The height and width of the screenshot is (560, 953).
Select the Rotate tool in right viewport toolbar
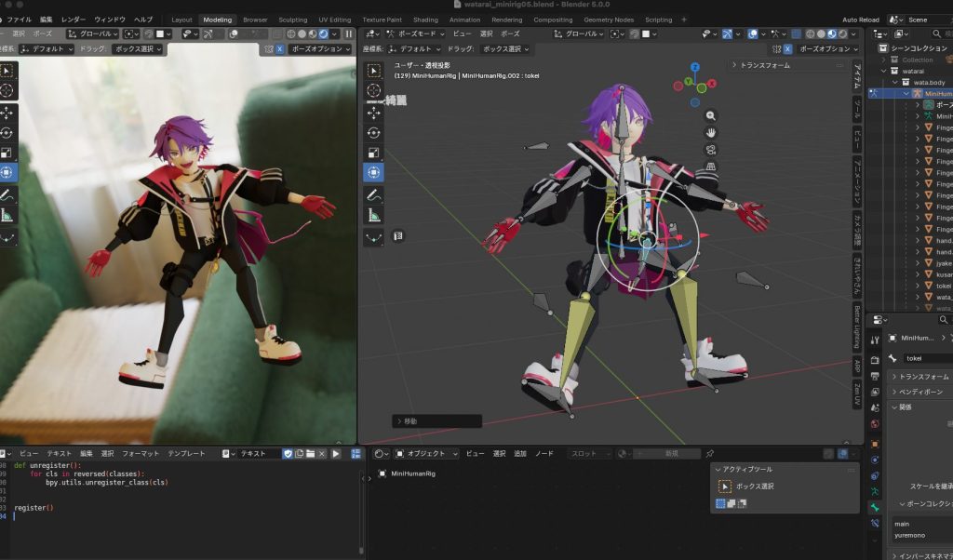373,133
